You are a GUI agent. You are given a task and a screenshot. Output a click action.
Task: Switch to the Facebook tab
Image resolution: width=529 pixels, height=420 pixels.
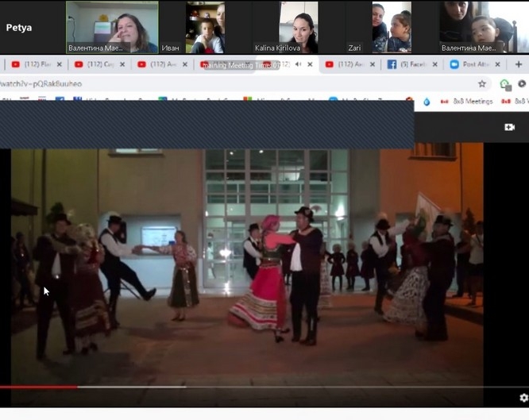407,64
